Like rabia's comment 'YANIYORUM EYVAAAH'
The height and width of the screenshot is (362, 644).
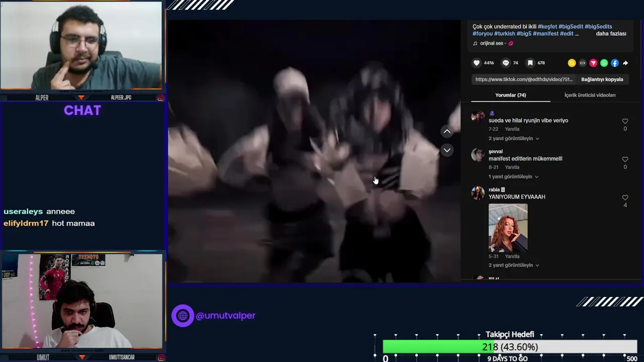(625, 198)
